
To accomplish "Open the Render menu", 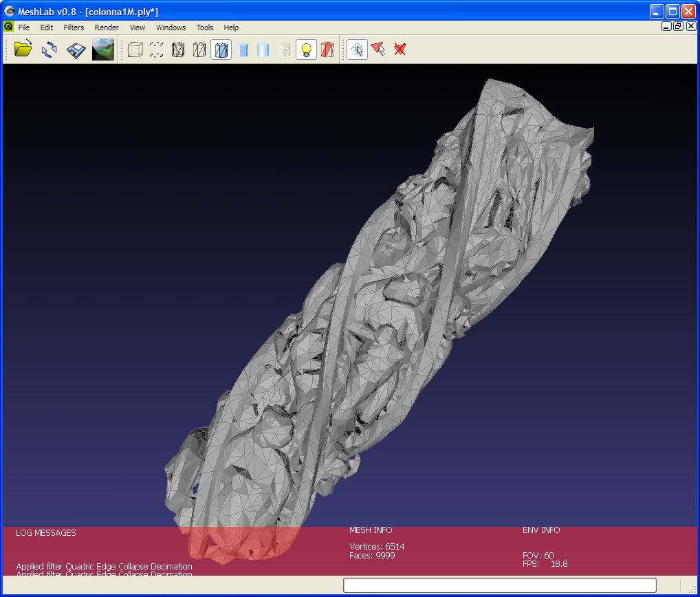I will (107, 28).
